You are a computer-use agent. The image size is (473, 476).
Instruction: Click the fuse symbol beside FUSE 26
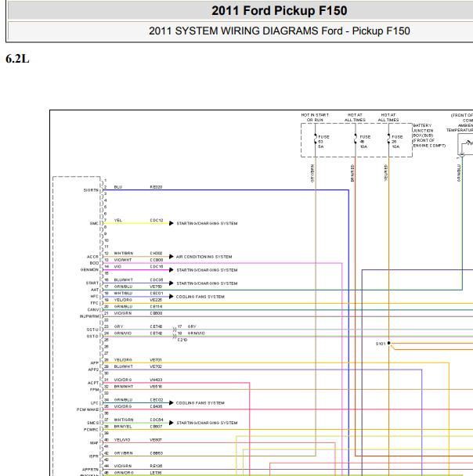[388, 139]
